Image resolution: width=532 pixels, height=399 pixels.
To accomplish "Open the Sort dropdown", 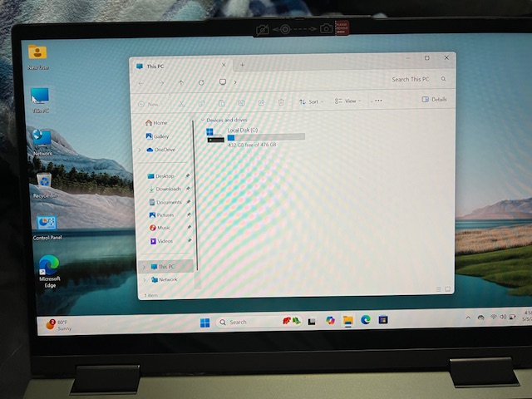I will [x=311, y=101].
